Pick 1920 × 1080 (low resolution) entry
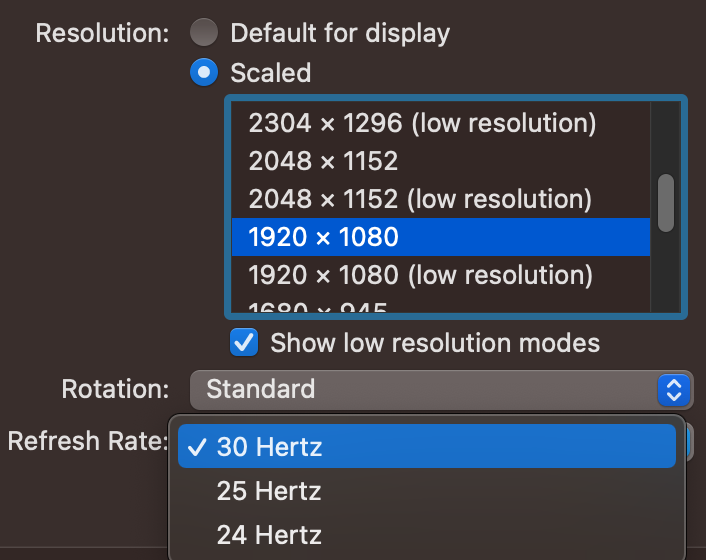 point(420,275)
